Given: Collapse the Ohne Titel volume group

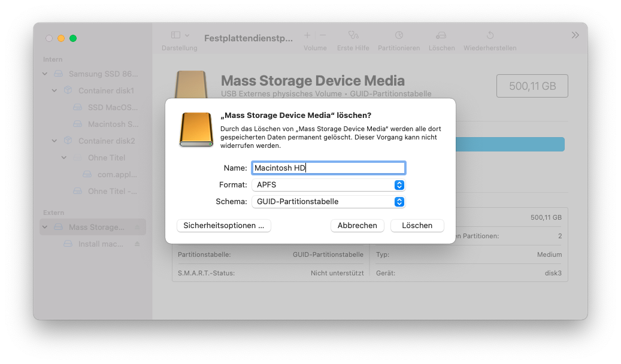Looking at the screenshot, I should [x=64, y=158].
